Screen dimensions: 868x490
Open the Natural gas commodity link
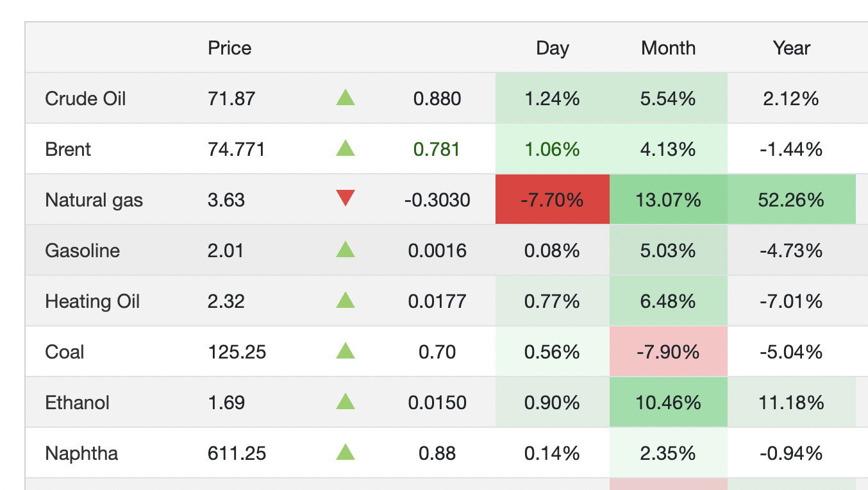pos(94,200)
